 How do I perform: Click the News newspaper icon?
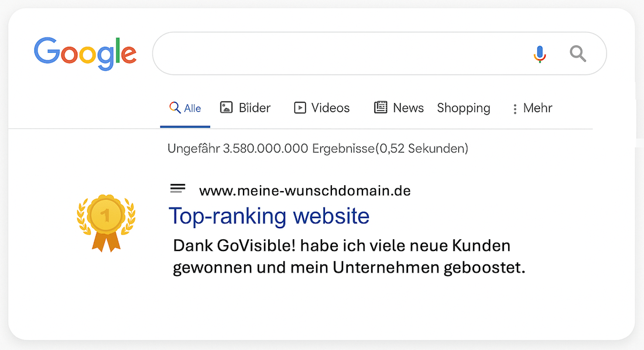tap(380, 107)
